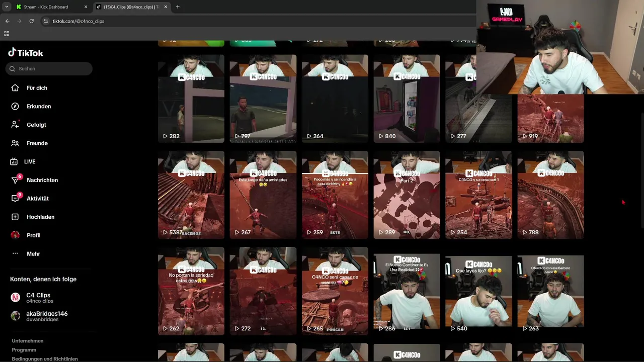Open 'Este juego daña amistades' video
The height and width of the screenshot is (362, 644).
pyautogui.click(x=263, y=195)
